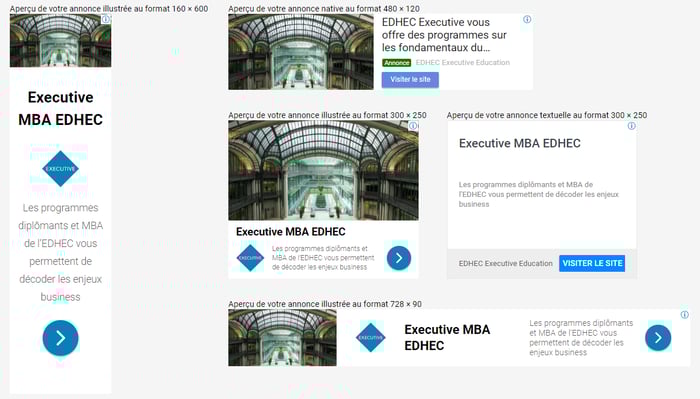Click the green "Annonce" badge in the native ad
This screenshot has width=700, height=399.
(x=396, y=63)
